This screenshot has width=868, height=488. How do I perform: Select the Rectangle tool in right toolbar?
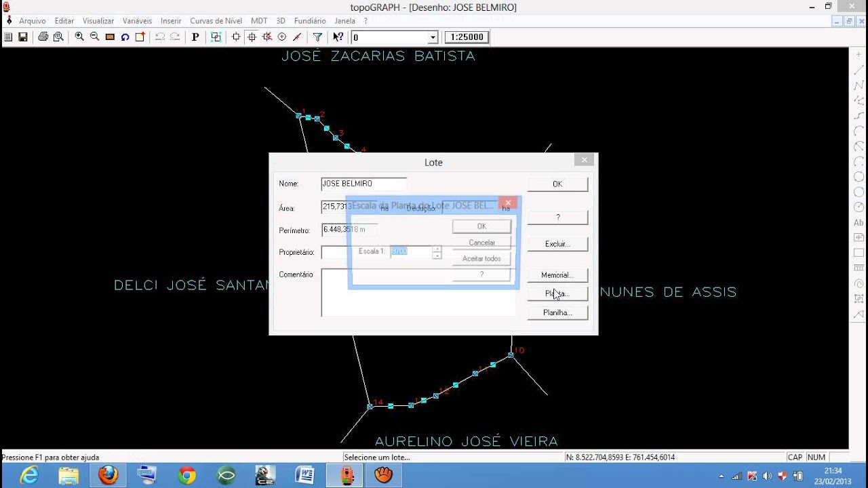coord(859,253)
